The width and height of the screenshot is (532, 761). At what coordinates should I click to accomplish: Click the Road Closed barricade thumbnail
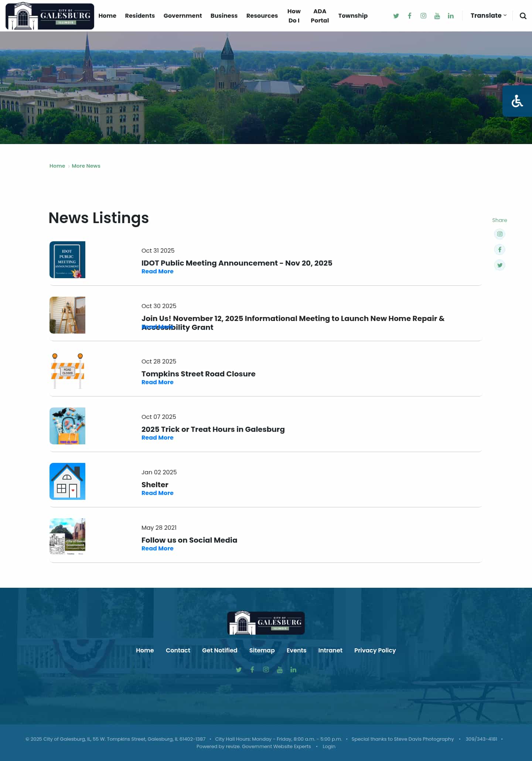[x=67, y=371]
